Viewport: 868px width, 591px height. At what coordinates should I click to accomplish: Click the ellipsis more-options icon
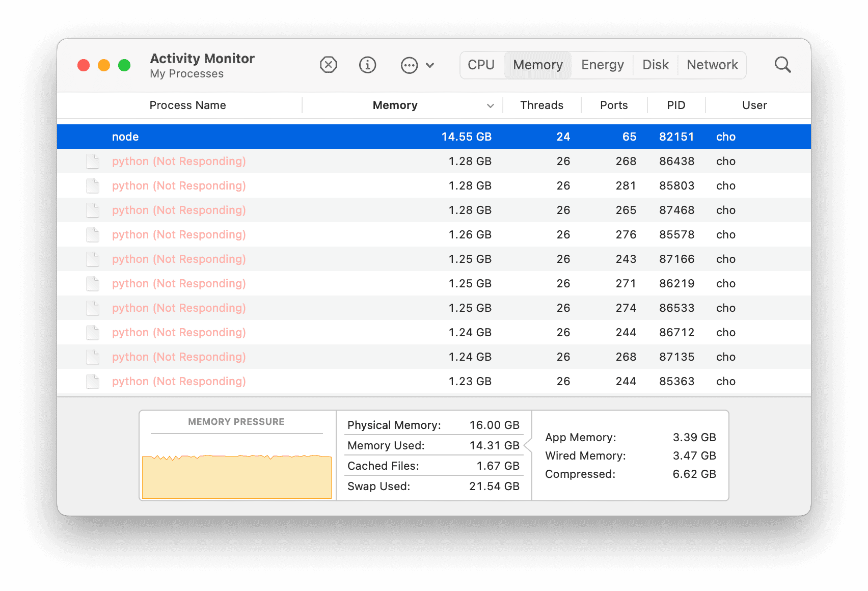[409, 65]
